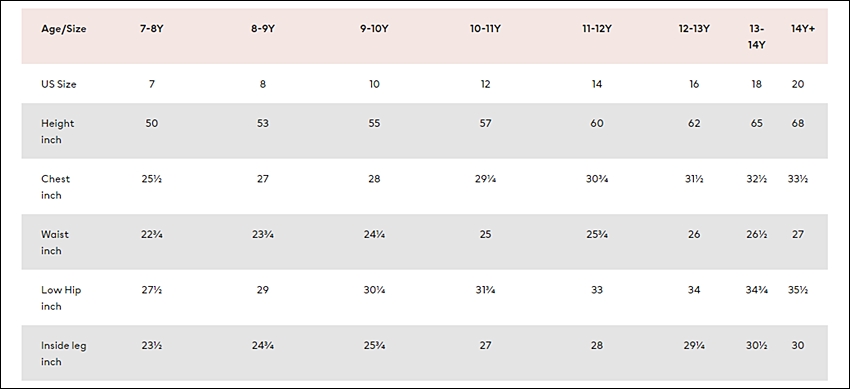Click the Age/Size header cell
The height and width of the screenshot is (389, 850).
tap(63, 29)
